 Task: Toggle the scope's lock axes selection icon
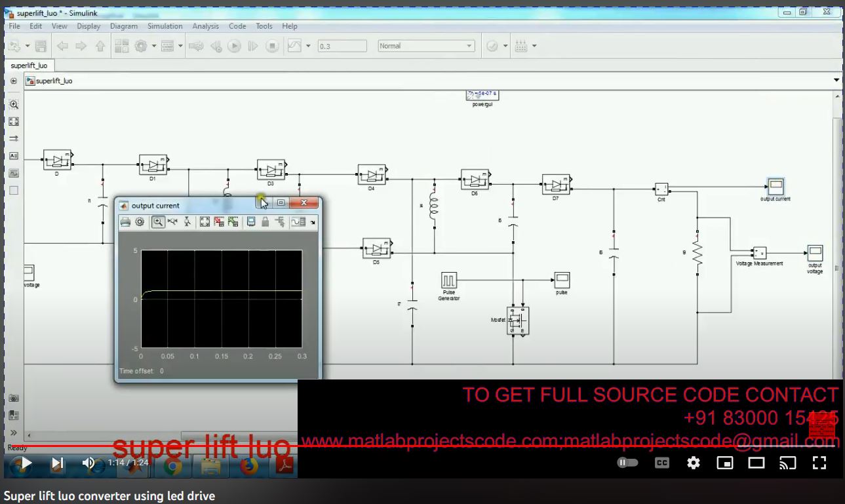265,222
